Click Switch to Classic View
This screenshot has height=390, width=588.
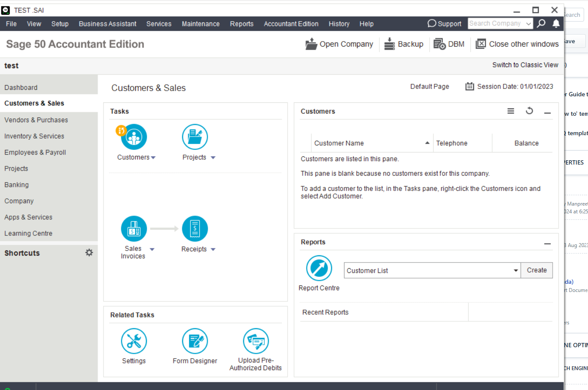click(x=525, y=65)
